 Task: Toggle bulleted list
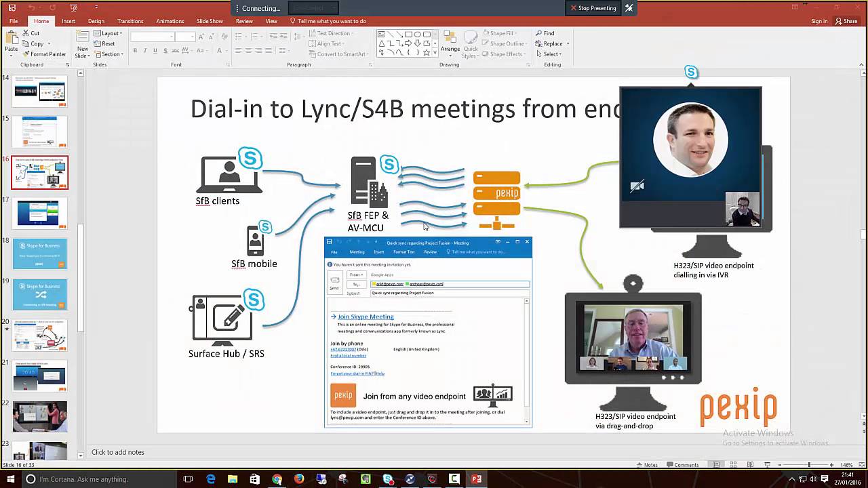[239, 37]
